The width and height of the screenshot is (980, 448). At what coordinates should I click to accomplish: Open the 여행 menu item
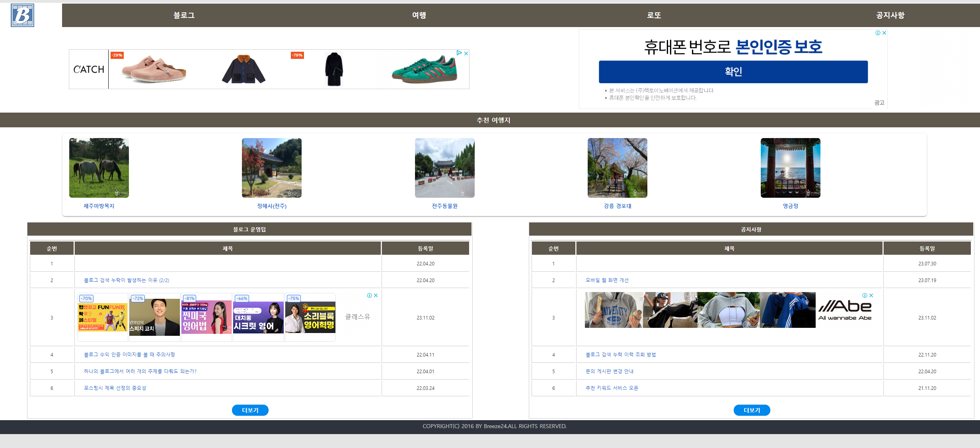(419, 15)
